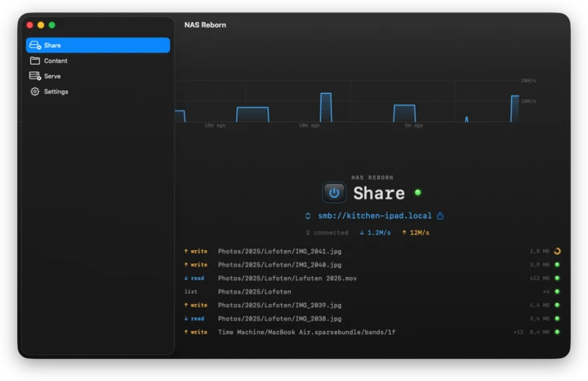
Task: Select the Share sidebar item
Action: coord(97,45)
